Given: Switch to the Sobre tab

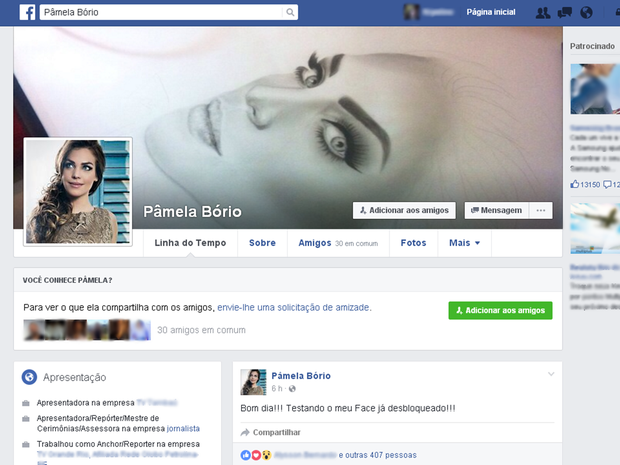Looking at the screenshot, I should [262, 243].
